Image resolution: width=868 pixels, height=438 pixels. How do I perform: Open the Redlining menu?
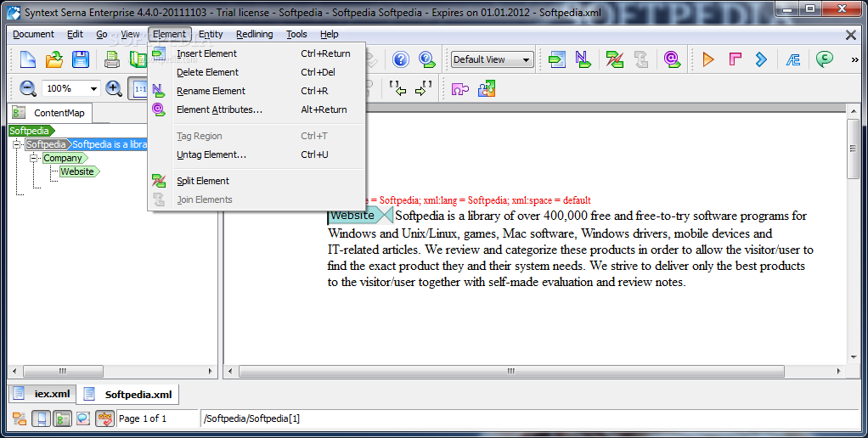(255, 34)
